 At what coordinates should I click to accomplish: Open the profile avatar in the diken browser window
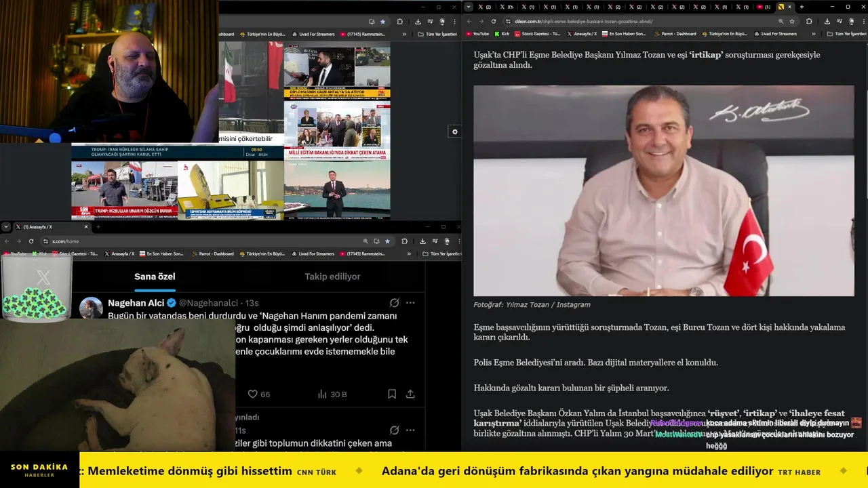850,21
